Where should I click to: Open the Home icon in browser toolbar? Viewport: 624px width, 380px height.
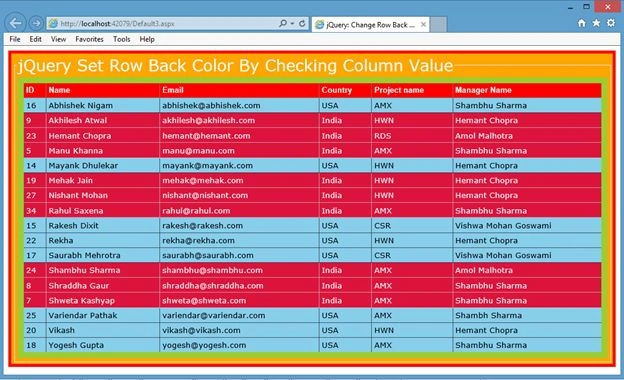[582, 23]
